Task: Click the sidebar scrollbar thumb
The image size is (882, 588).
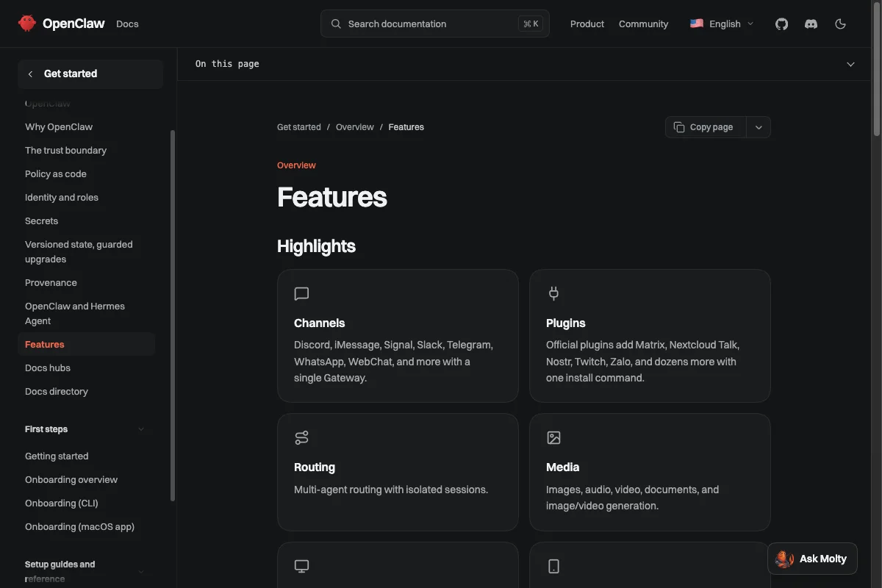Action: (x=173, y=316)
